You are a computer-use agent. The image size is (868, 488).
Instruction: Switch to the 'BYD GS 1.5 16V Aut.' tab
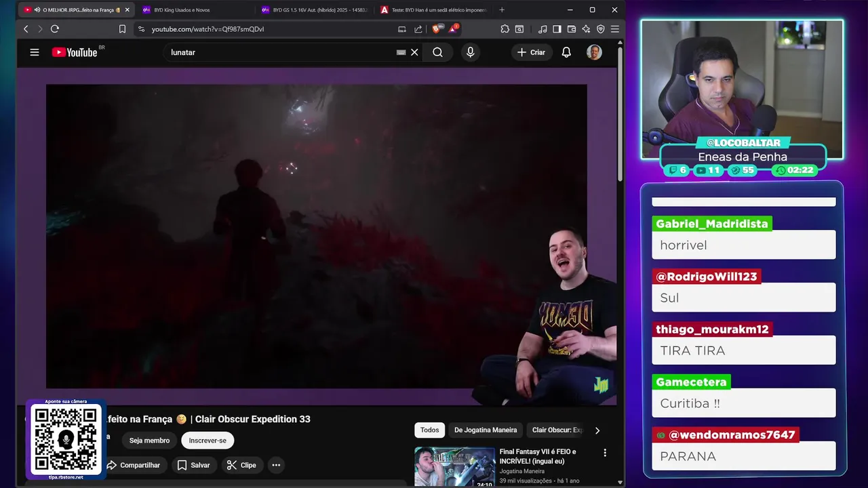point(314,10)
